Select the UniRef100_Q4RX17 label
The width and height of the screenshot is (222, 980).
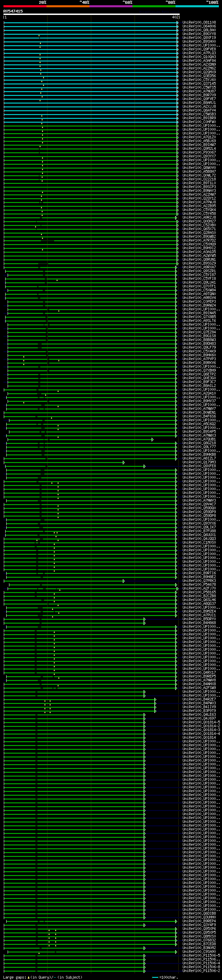pos(199,672)
